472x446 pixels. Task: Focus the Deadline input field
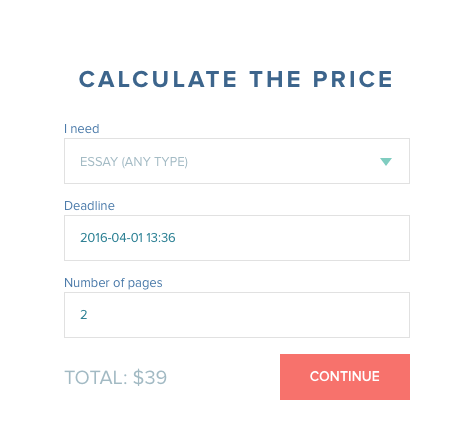[237, 238]
